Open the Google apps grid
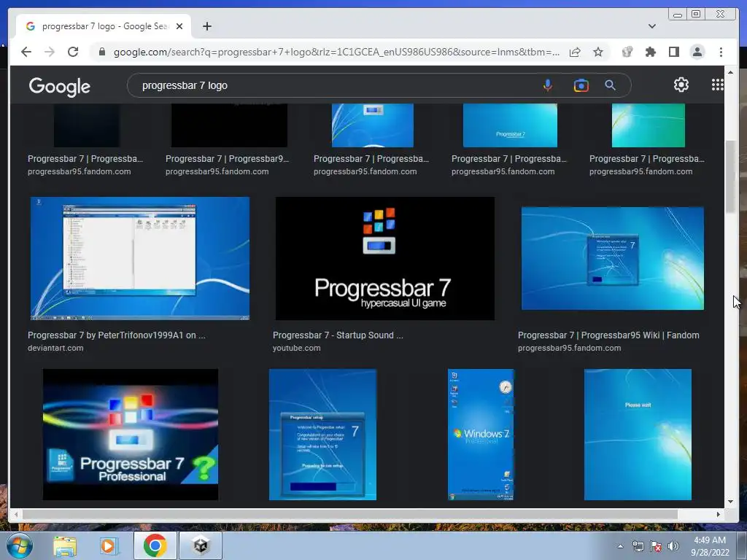 tap(718, 85)
